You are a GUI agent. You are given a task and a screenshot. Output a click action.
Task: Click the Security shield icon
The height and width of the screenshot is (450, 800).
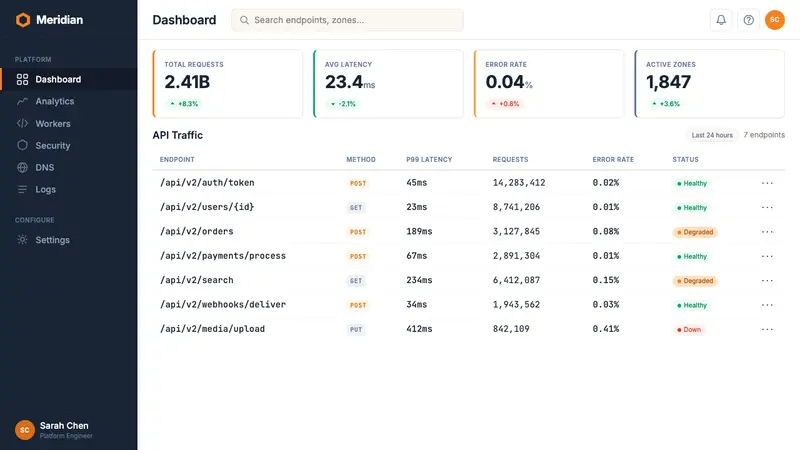coord(22,145)
